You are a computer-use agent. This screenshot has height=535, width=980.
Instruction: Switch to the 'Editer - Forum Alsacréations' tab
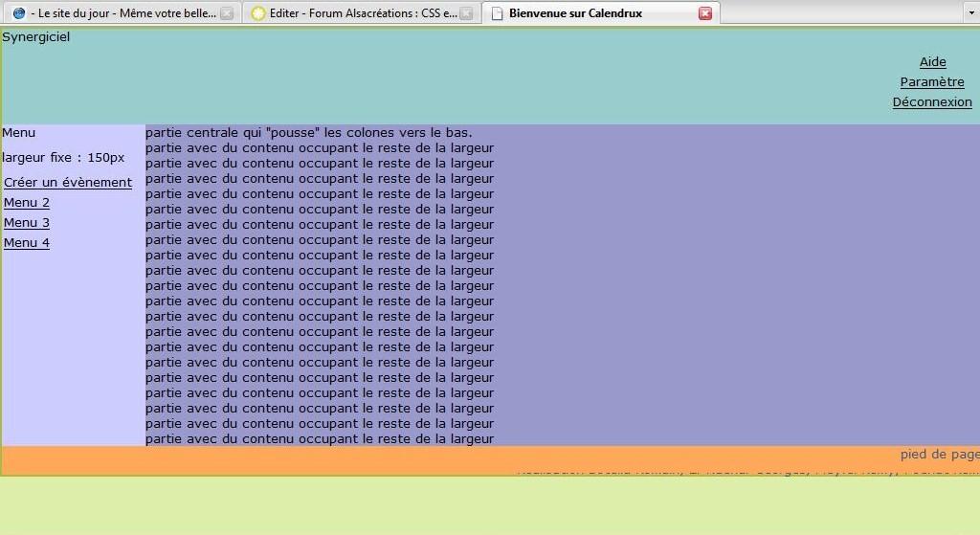pos(361,13)
